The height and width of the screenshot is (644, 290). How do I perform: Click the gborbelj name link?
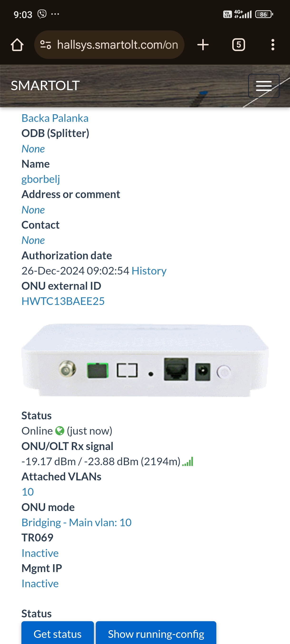tap(41, 179)
